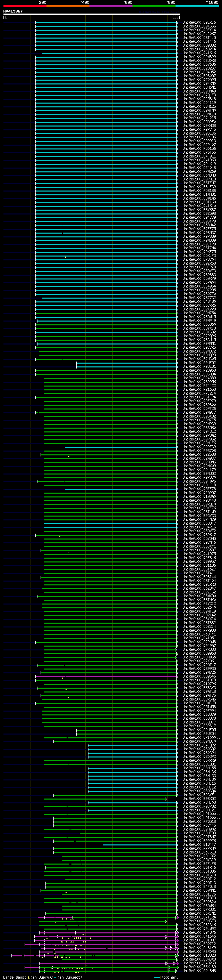
Task: Select hit label UniRef100_Q39800
Action: [199, 405]
